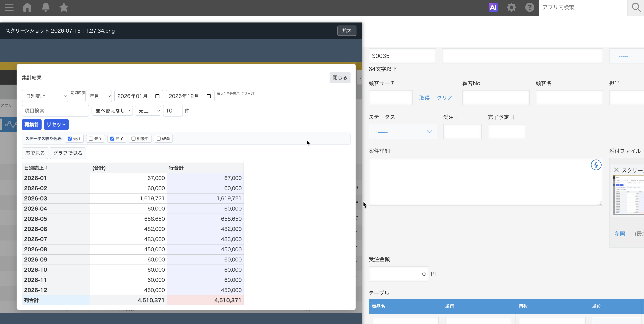Viewport: 644px width, 324px height.
Task: Open the AI assistant icon
Action: coord(493,7)
